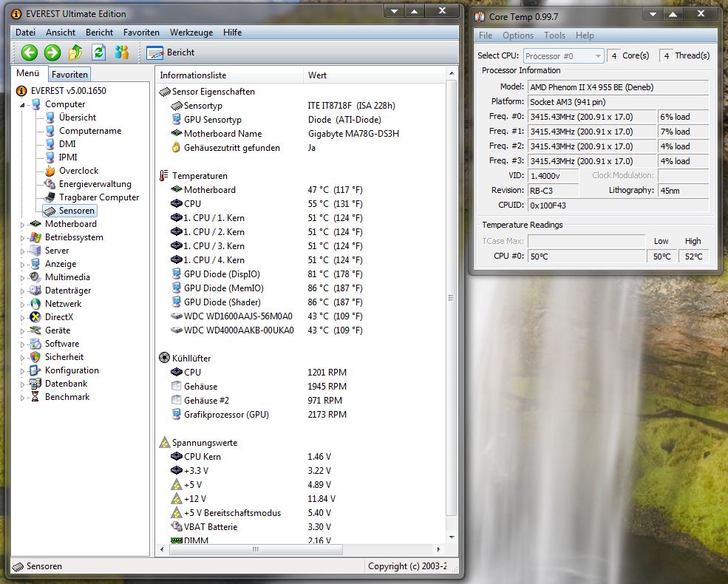Click the Up-level folder arrow icon
This screenshot has width=728, height=584.
(x=75, y=52)
